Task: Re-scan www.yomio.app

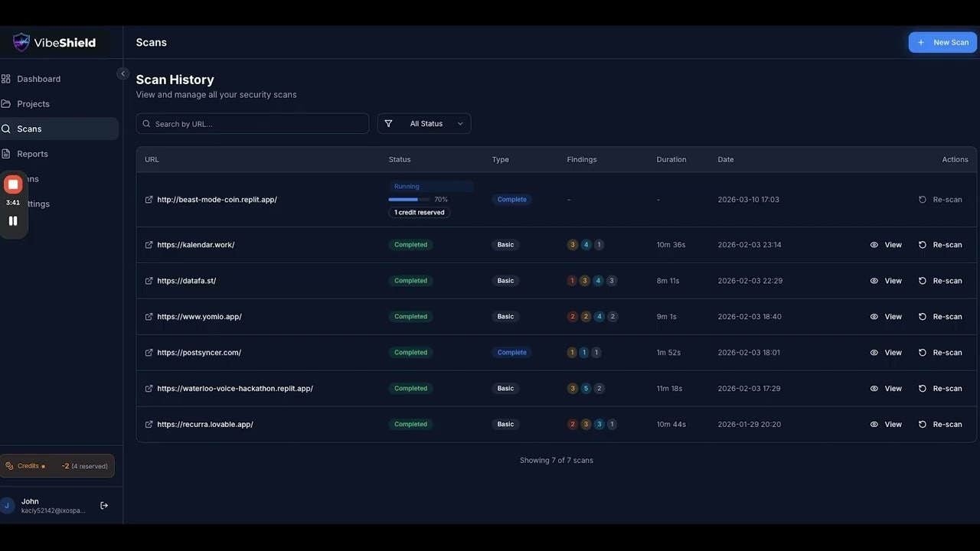Action: click(940, 317)
